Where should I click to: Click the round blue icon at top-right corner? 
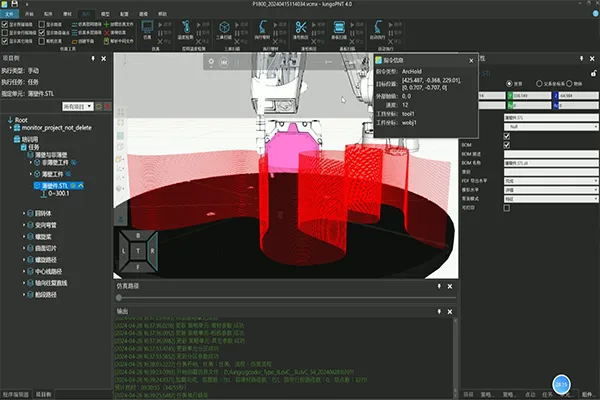pyautogui.click(x=596, y=13)
